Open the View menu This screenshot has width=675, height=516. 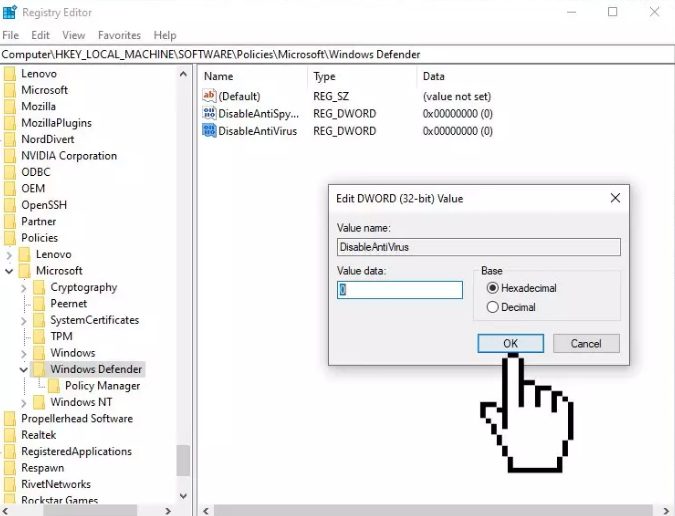click(74, 35)
